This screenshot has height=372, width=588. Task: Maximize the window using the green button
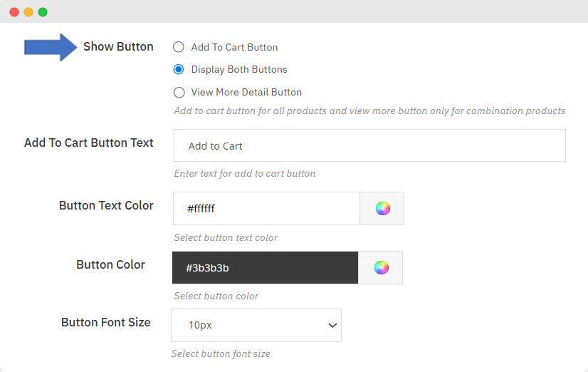43,12
